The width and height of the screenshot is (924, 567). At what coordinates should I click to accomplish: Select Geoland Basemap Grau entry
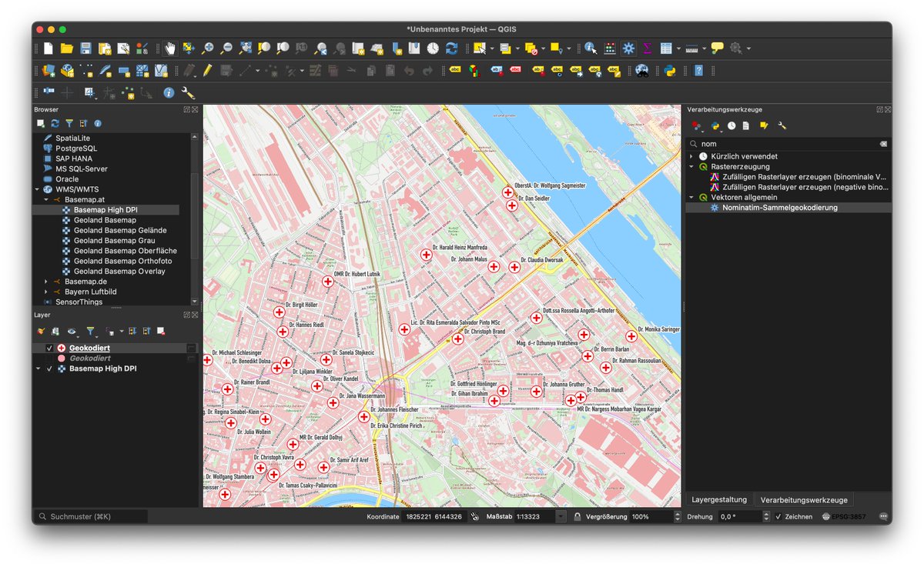(114, 241)
